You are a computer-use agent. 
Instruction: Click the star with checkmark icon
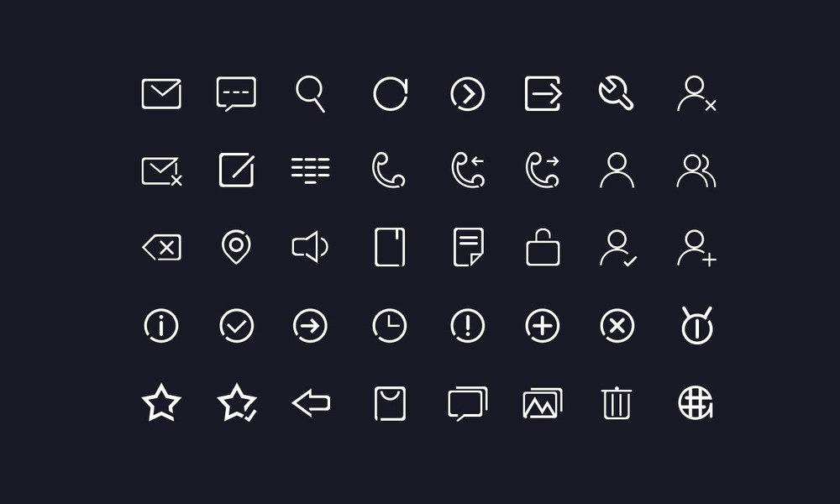point(238,402)
